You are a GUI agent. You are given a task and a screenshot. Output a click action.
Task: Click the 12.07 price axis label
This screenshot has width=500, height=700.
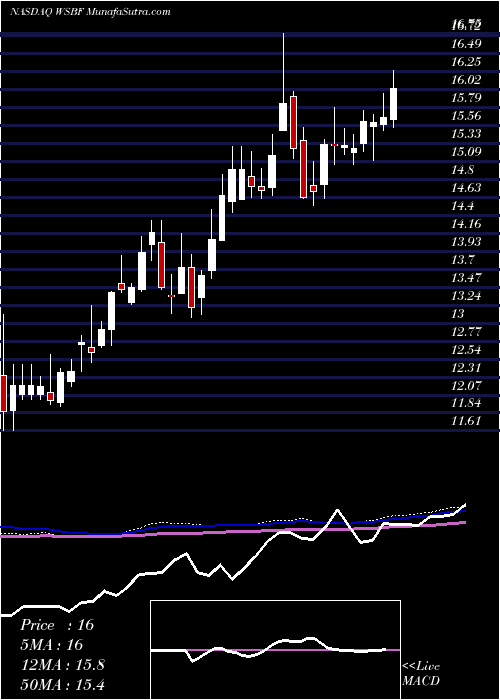pos(467,386)
